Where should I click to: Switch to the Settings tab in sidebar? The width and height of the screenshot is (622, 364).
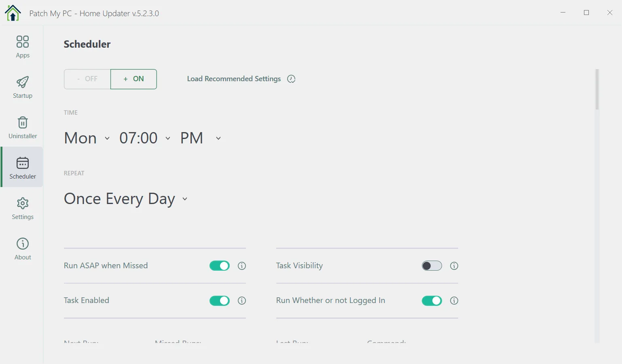point(23,208)
